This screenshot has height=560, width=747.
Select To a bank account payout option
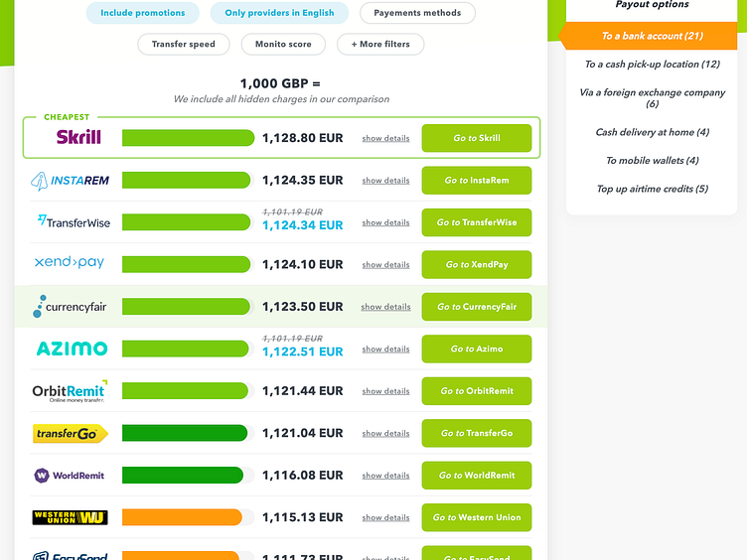(x=652, y=36)
